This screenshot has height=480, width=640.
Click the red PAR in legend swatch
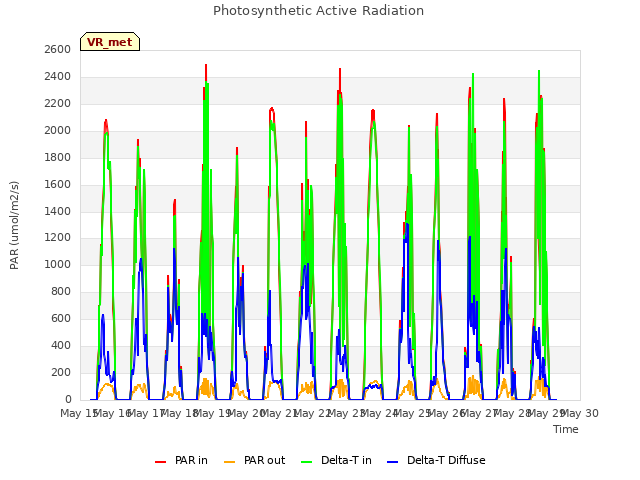point(160,462)
